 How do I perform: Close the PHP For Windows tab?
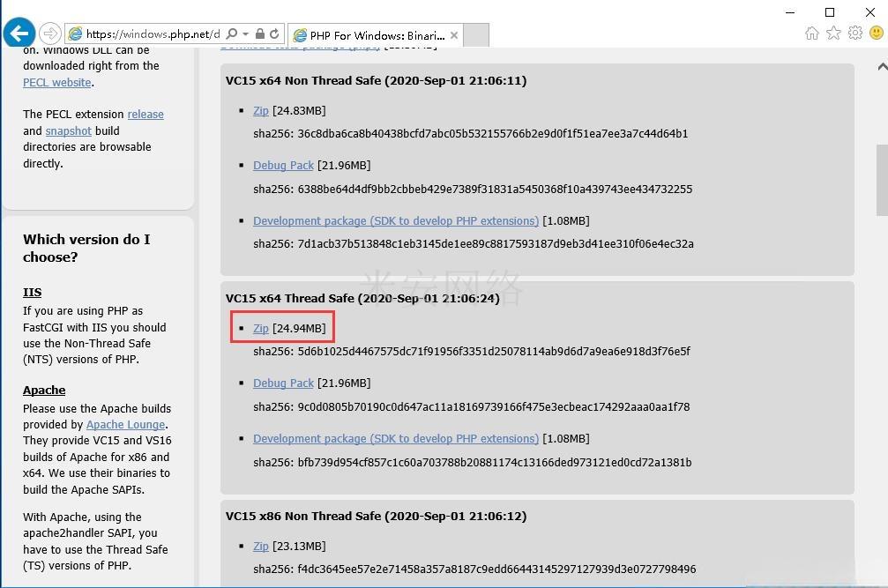click(454, 35)
